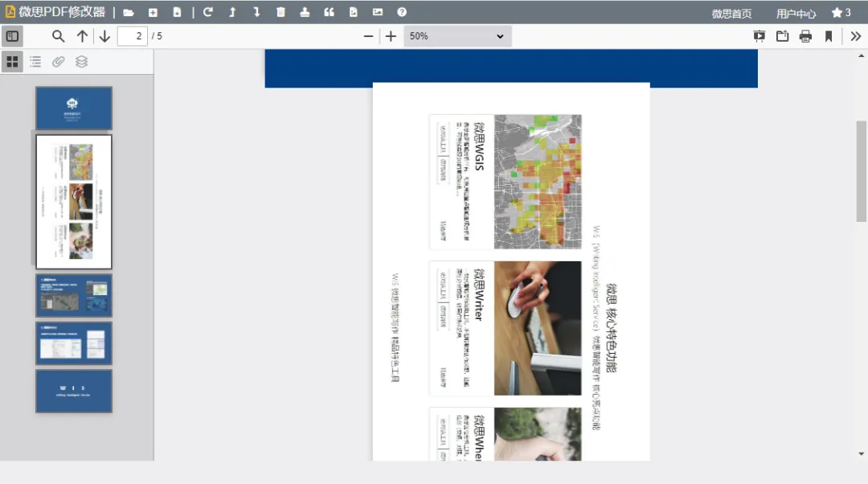This screenshot has width=868, height=484.
Task: Click the download PDF file icon
Action: click(177, 12)
